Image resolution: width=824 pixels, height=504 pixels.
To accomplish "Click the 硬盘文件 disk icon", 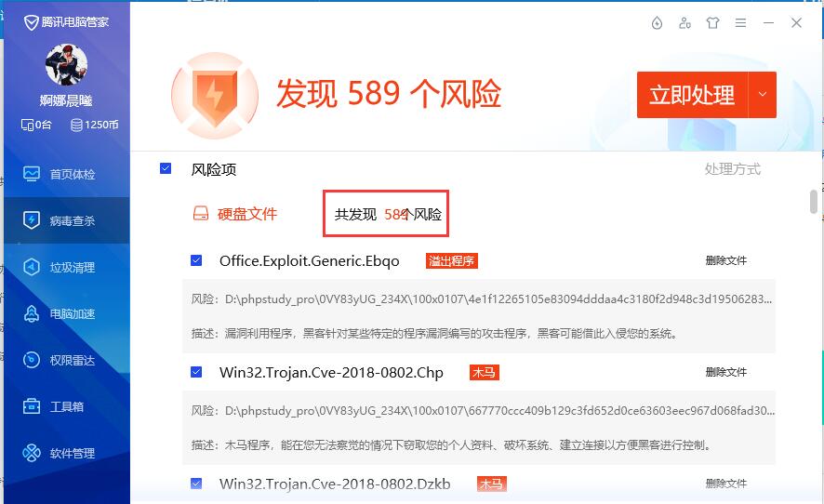I will click(x=201, y=213).
